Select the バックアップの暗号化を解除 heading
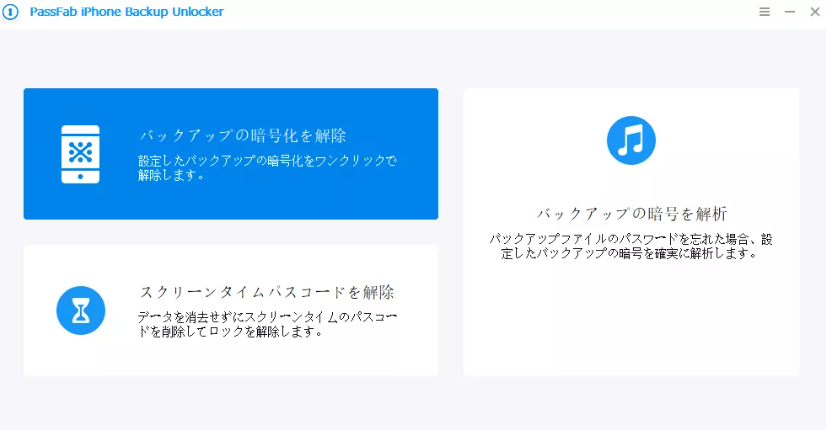Viewport: 826px width, 430px height. point(243,136)
